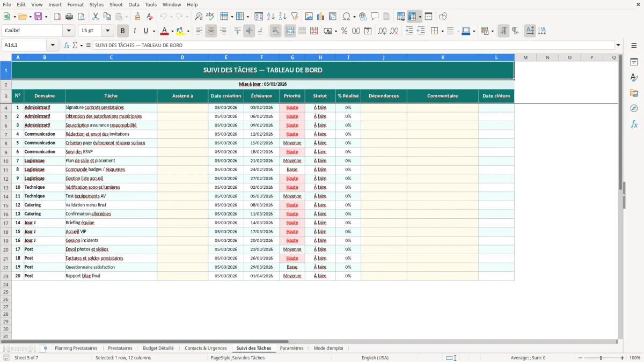The width and height of the screenshot is (644, 362).
Task: Open the highlighting color dropdown arrow
Action: (x=188, y=31)
